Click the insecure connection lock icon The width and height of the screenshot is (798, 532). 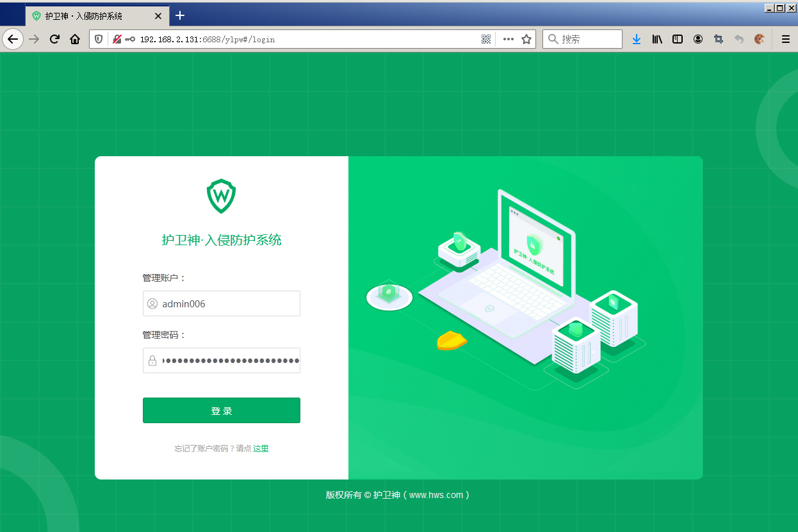pos(117,39)
